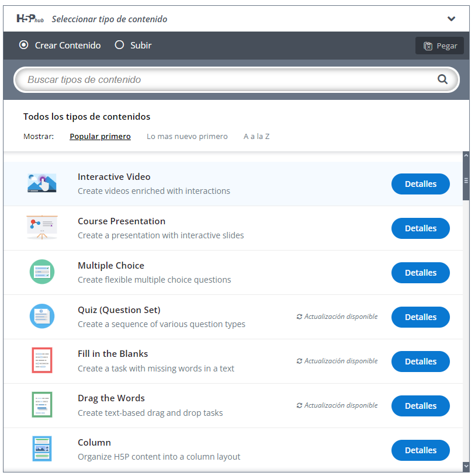Select the Multiple Choice content icon

[x=41, y=272]
